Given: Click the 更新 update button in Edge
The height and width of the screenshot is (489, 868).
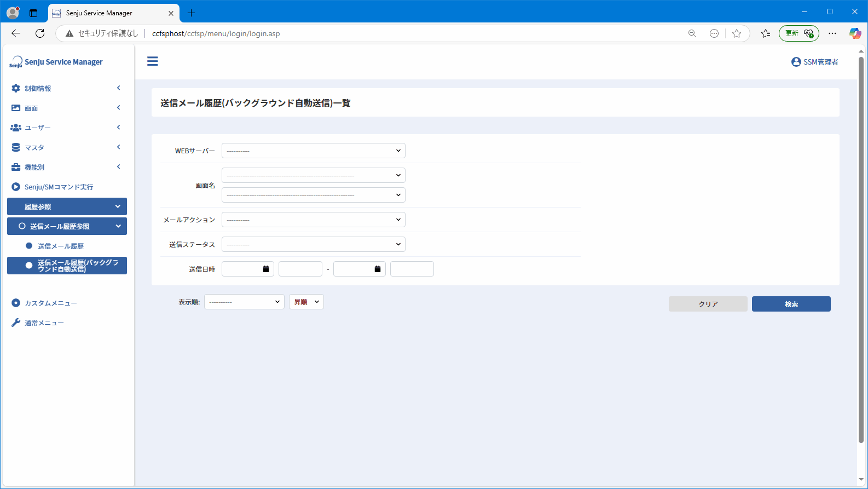Looking at the screenshot, I should coord(799,33).
